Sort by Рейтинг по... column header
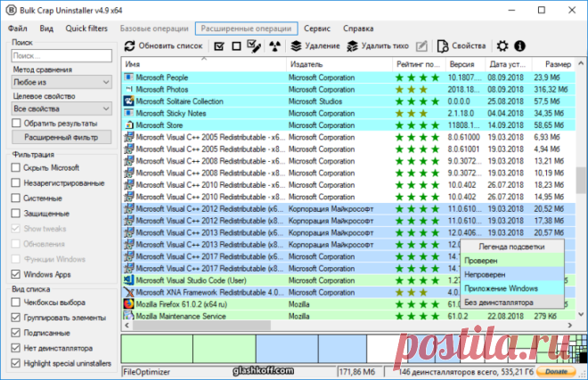The width and height of the screenshot is (588, 380). [419, 64]
